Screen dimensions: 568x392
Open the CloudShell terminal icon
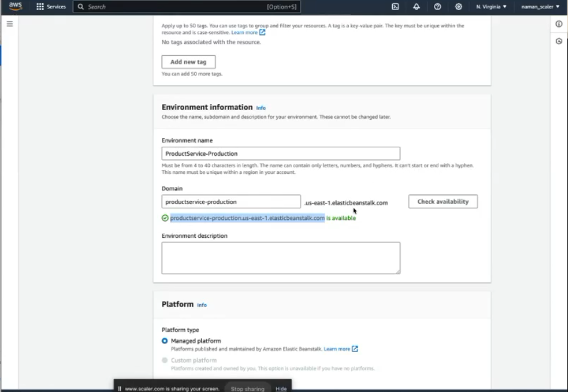[395, 7]
